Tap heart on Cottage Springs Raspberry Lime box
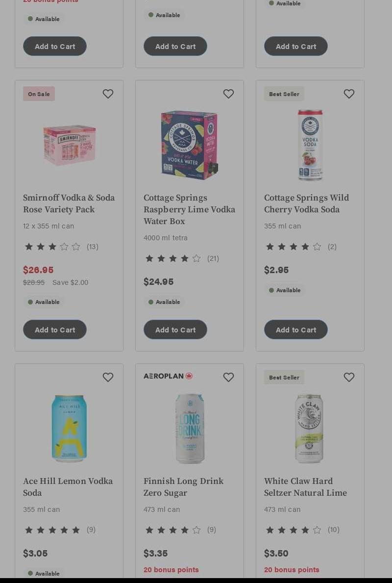The width and height of the screenshot is (392, 583). pyautogui.click(x=228, y=94)
